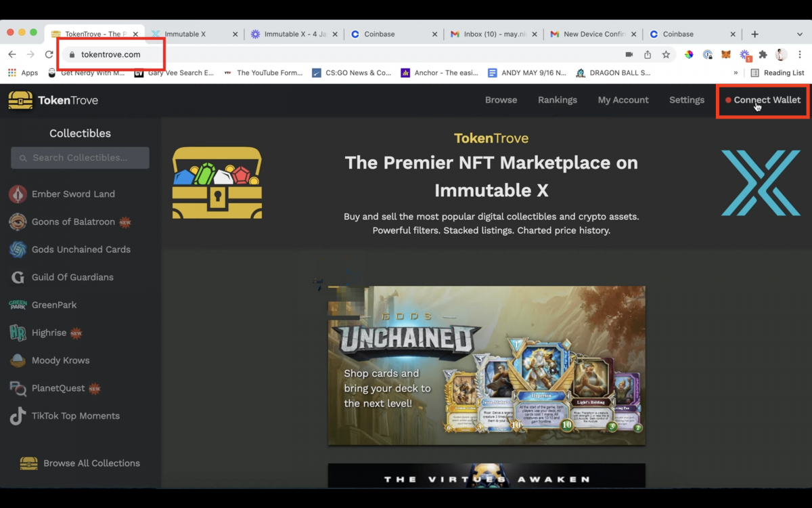Open Settings in the top navigation
Image resolution: width=812 pixels, height=508 pixels.
click(687, 100)
